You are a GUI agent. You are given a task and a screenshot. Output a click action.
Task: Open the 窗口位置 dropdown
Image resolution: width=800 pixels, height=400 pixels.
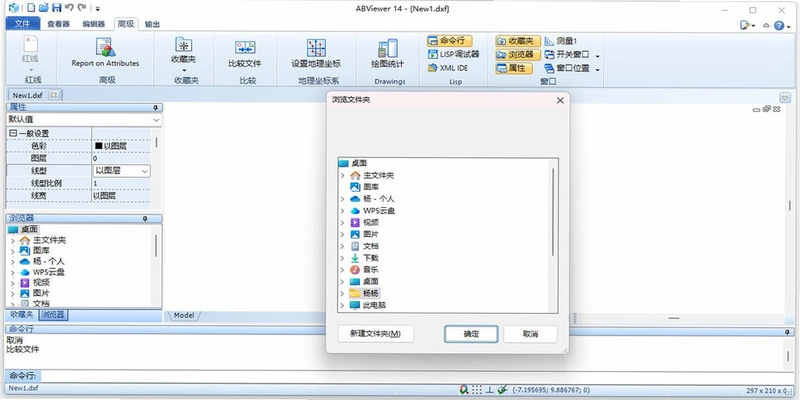click(x=597, y=69)
